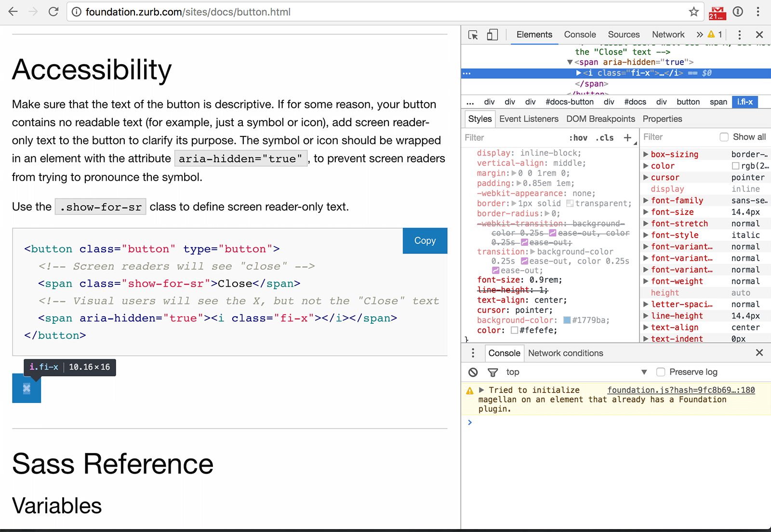Screen dimensions: 771x532
Task: Select #docs-button in breadcrumb
Action: 570,102
